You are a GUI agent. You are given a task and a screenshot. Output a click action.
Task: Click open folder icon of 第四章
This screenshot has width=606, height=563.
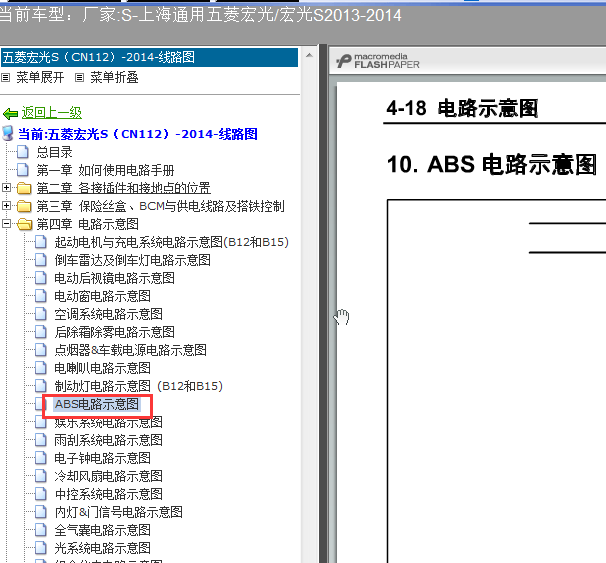point(24,224)
